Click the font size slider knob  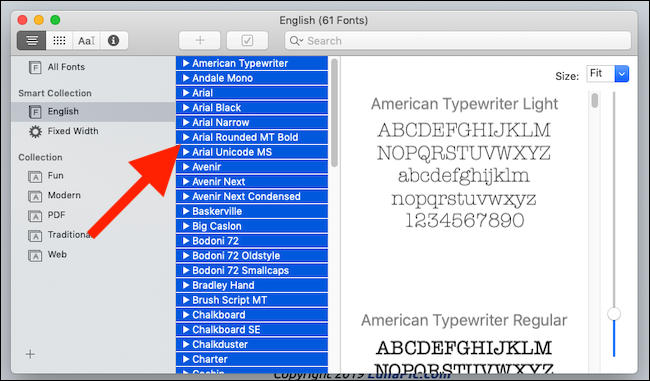point(614,314)
